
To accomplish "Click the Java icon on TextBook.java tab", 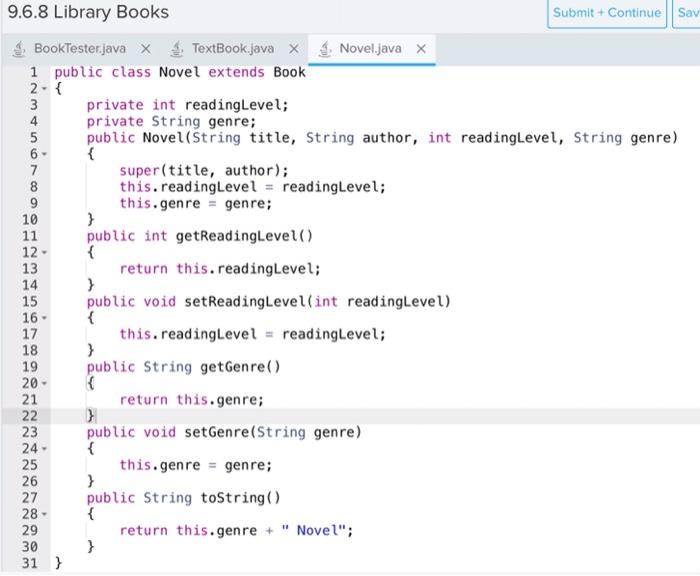I will [177, 49].
